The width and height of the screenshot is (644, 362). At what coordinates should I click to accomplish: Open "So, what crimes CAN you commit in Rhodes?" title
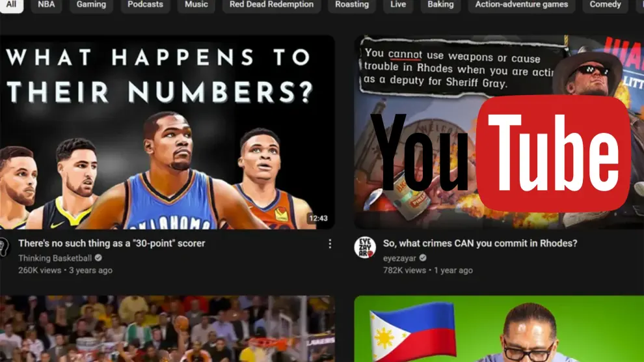479,244
